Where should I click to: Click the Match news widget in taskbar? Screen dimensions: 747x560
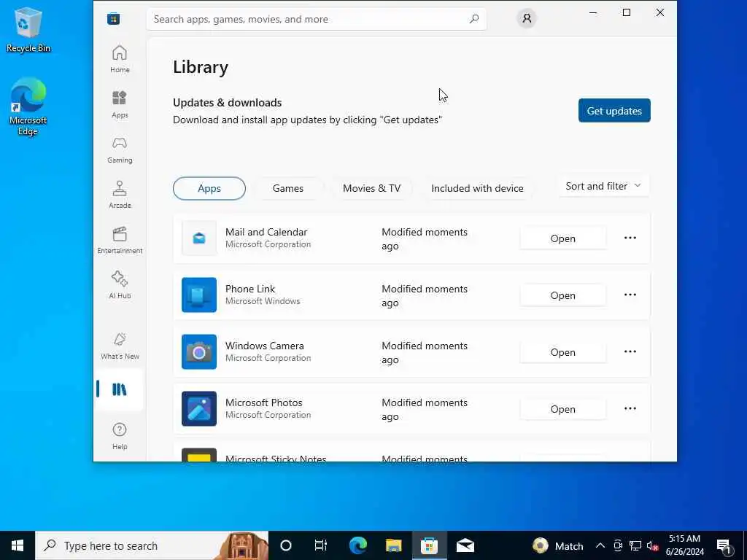(558, 545)
